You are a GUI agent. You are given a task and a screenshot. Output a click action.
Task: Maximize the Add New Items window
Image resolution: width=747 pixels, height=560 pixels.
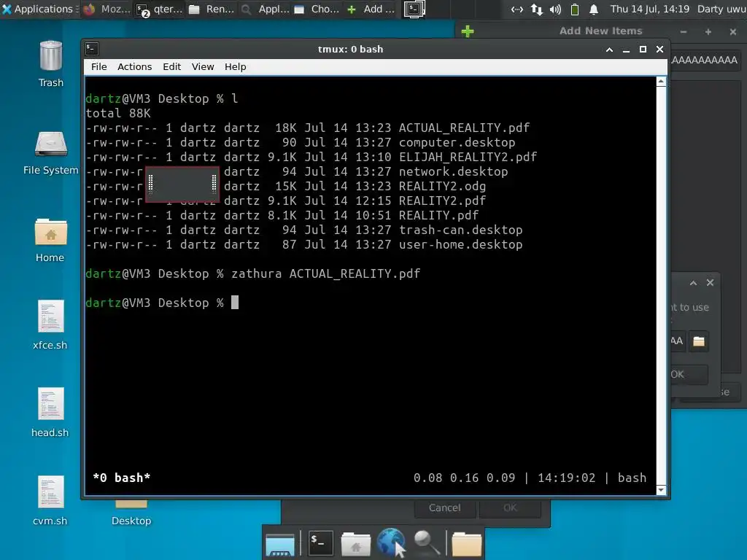708,32
